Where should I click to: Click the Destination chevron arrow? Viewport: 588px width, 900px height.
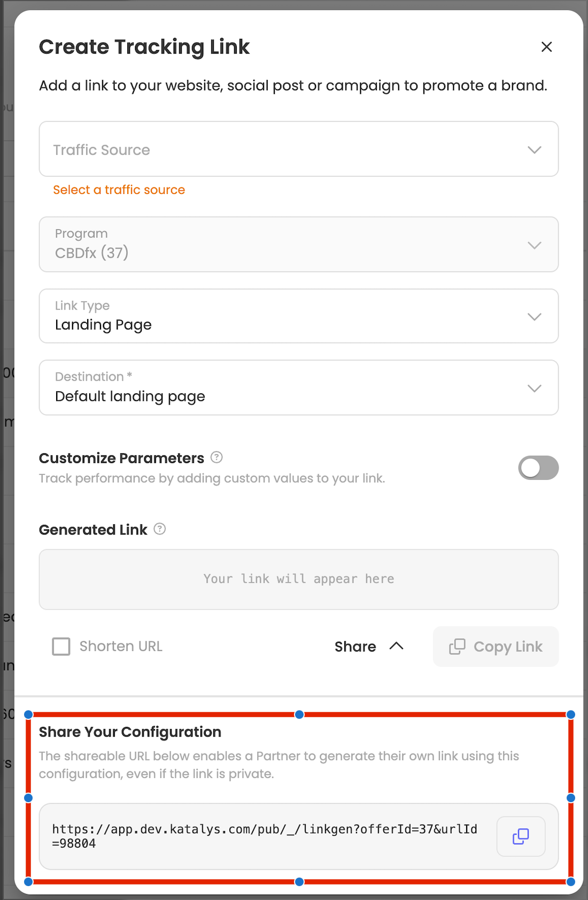click(x=535, y=389)
